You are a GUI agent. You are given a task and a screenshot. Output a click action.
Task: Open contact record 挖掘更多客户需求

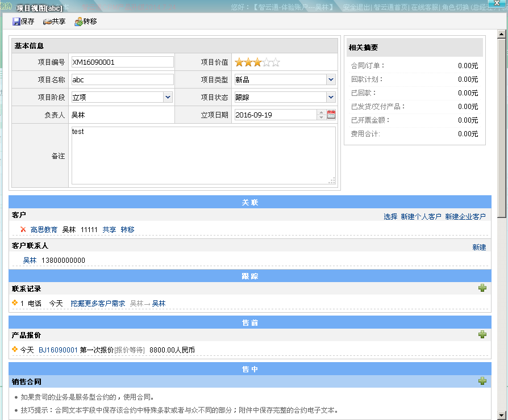98,303
